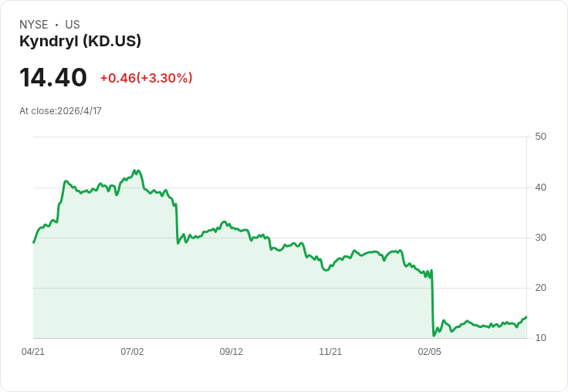Click the rightmost end of the price line
The width and height of the screenshot is (568, 392).
pos(526,317)
